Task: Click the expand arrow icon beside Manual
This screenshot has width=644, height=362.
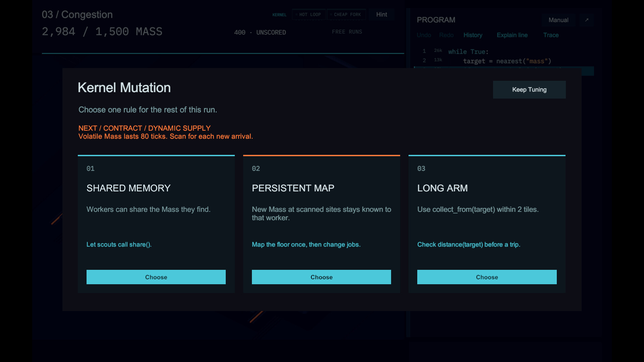Action: pyautogui.click(x=587, y=20)
